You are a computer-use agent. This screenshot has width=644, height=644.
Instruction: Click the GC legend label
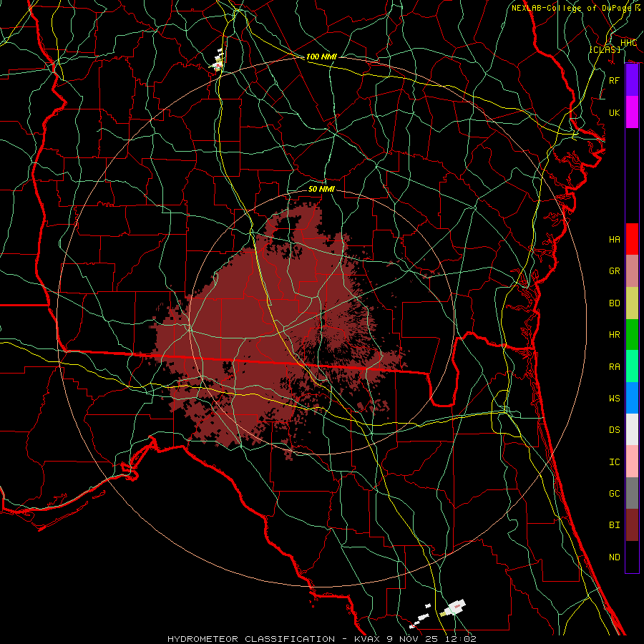click(x=615, y=494)
